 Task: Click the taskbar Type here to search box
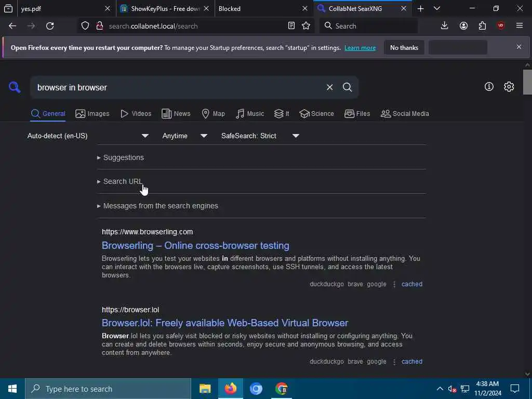[108, 389]
